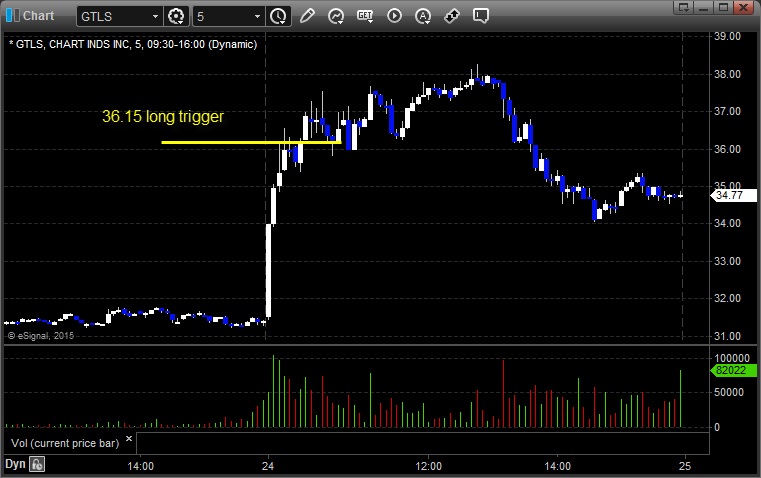Close the Chart window
The width and height of the screenshot is (761, 478).
[743, 7]
